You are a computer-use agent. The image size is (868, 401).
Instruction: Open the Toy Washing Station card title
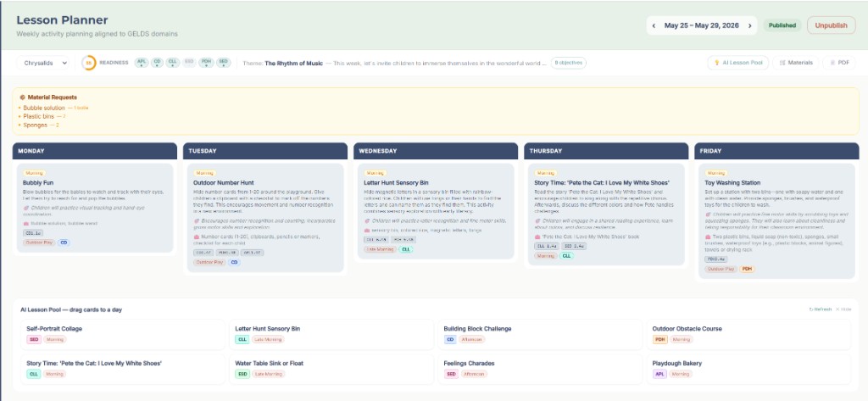(x=732, y=182)
